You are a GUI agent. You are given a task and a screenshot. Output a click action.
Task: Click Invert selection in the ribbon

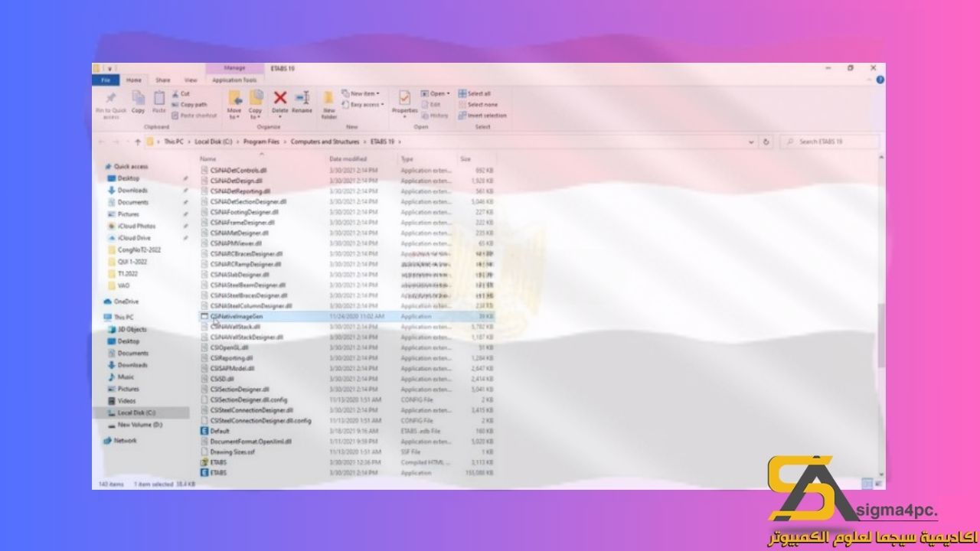click(x=482, y=116)
